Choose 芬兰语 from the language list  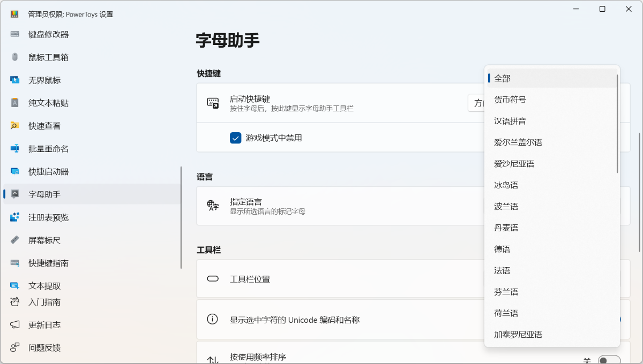[551, 292]
